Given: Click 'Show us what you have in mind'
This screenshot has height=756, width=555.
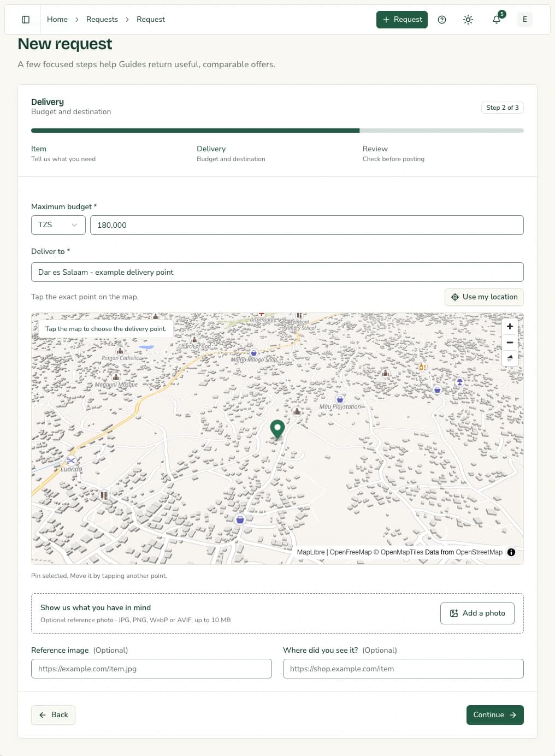Looking at the screenshot, I should (96, 607).
